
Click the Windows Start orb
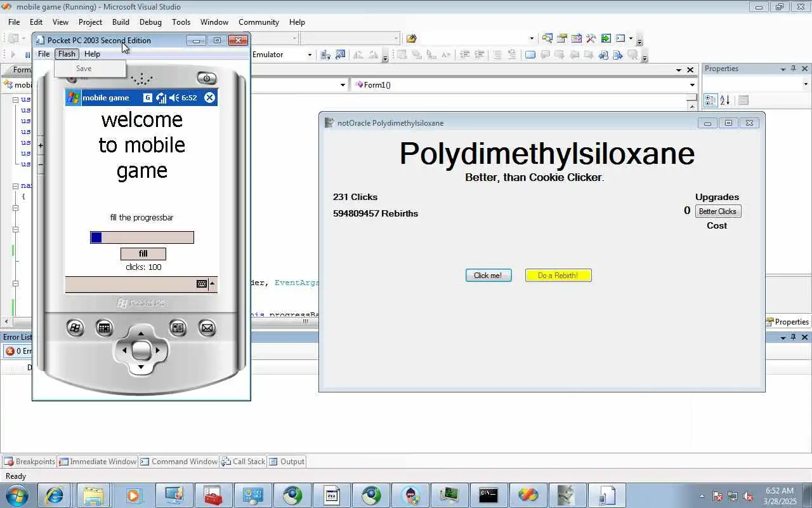(x=16, y=495)
